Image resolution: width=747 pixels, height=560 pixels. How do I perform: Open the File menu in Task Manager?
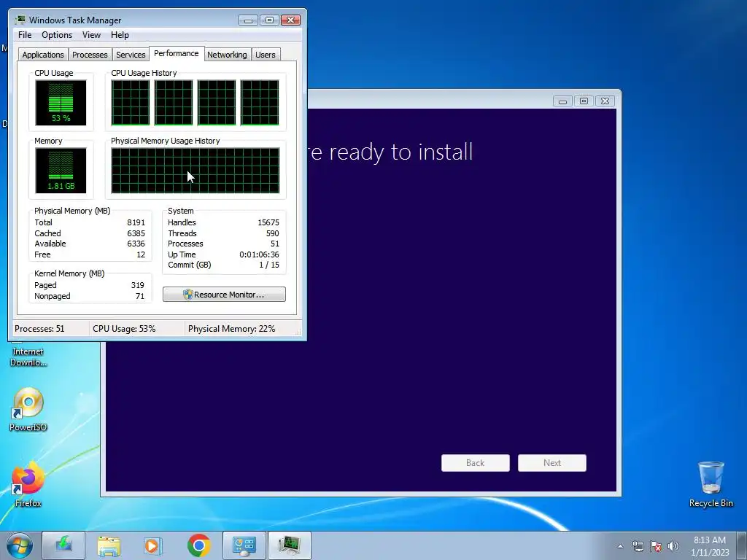[25, 35]
